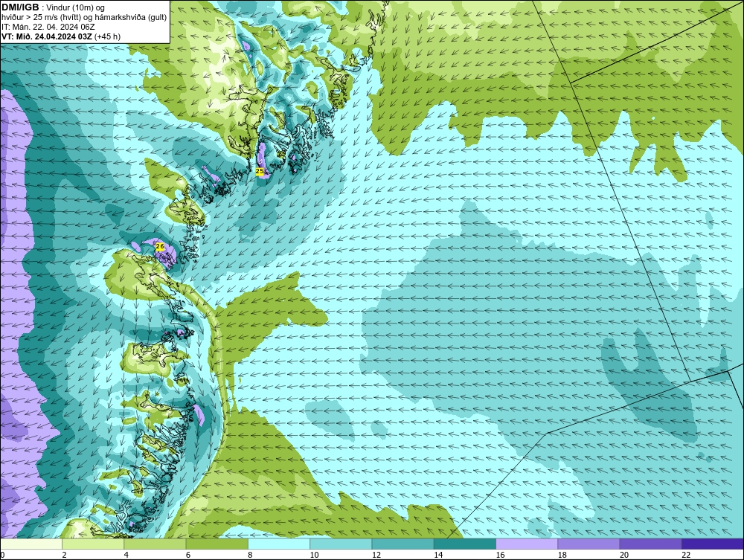
Task: Click the legend label '6'
Action: pos(188,556)
